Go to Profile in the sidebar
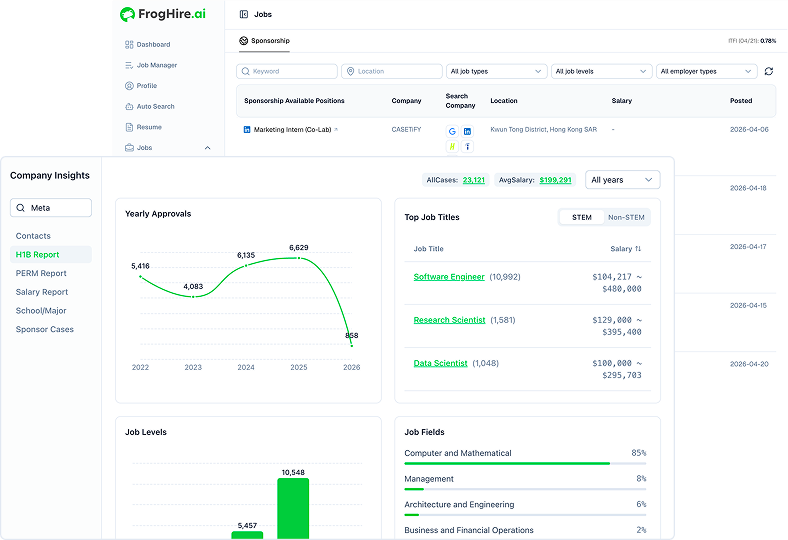Image resolution: width=788 pixels, height=540 pixels. pos(141,86)
